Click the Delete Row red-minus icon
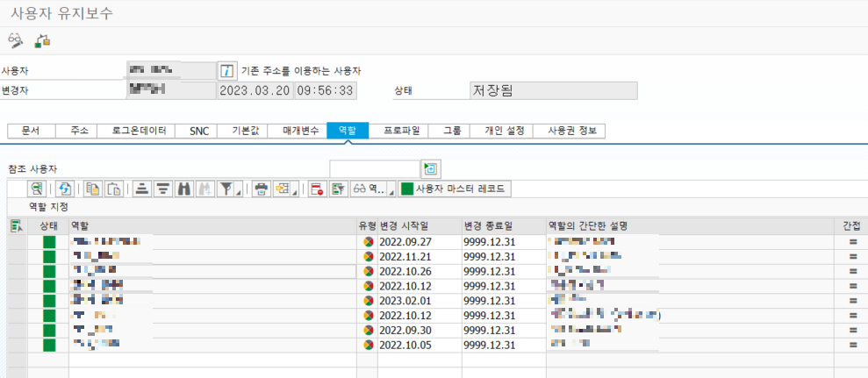The width and height of the screenshot is (868, 378). coord(317,189)
